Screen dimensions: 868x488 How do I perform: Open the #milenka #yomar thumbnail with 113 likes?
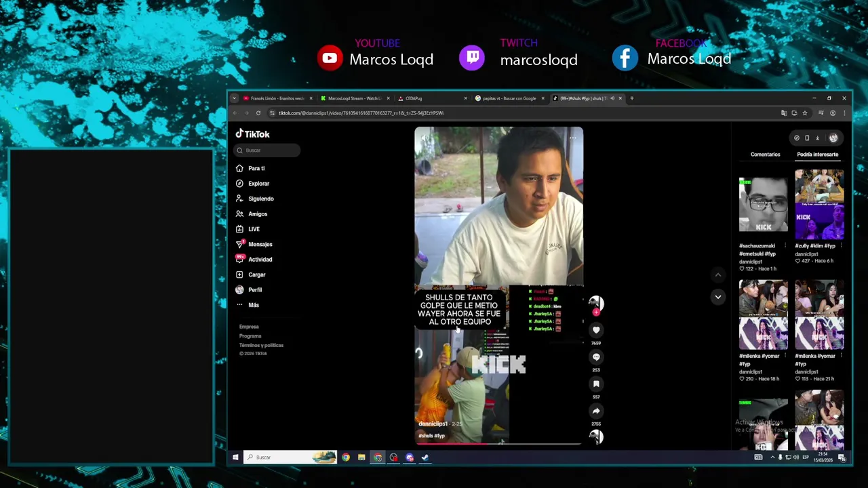(819, 316)
